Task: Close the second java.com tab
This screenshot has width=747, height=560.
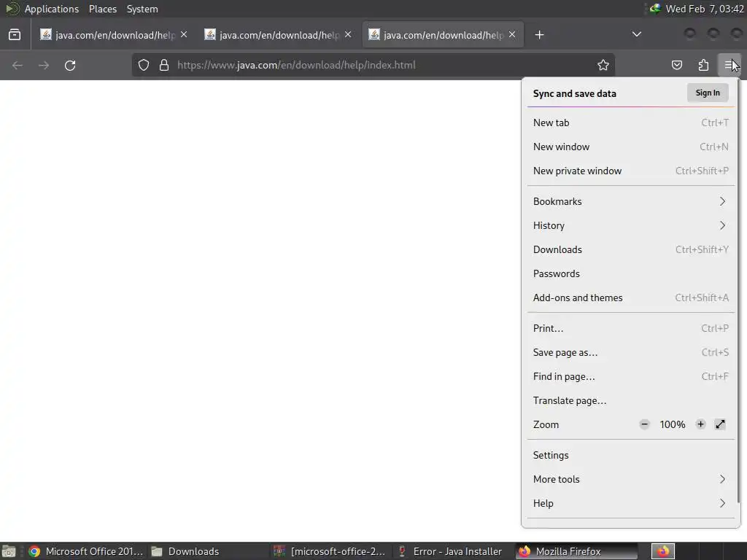Action: coord(348,35)
